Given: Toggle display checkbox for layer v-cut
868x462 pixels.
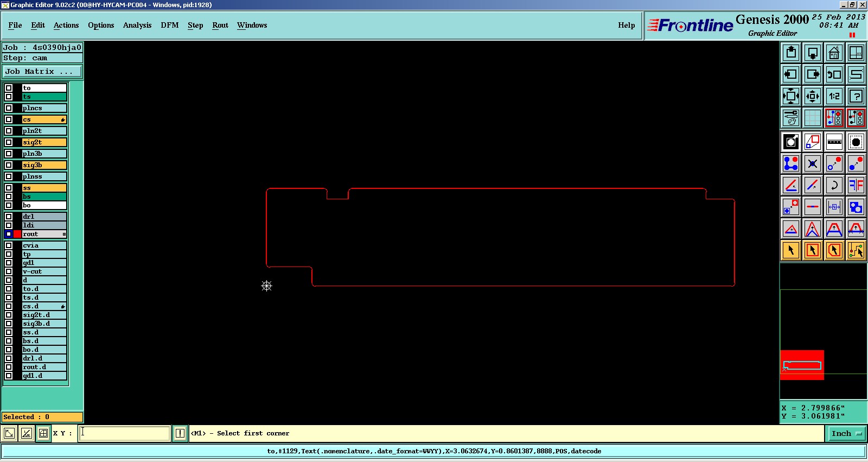Looking at the screenshot, I should click(x=9, y=271).
